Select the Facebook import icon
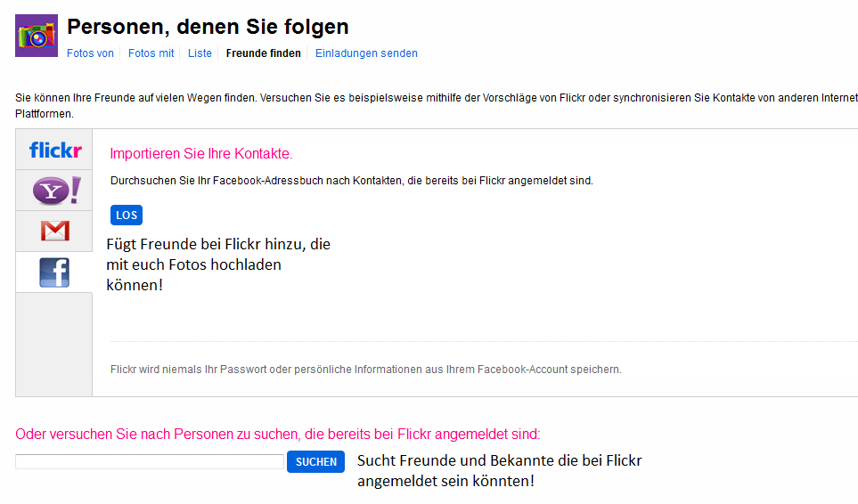 (54, 272)
